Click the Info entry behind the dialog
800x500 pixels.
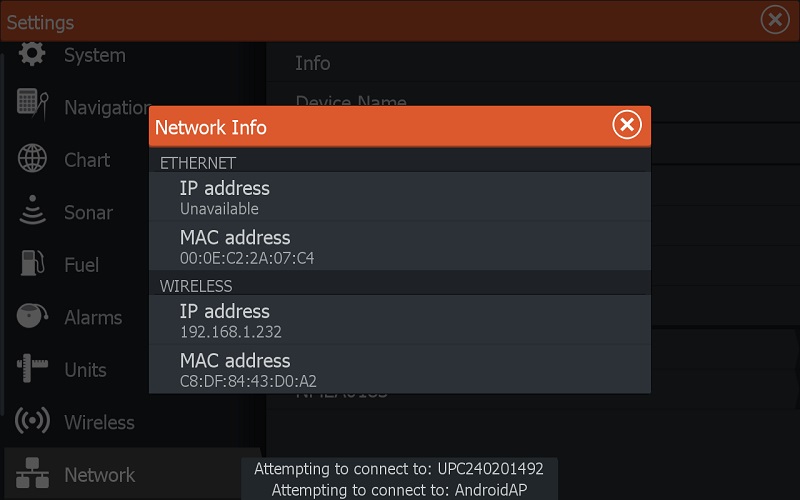(313, 63)
